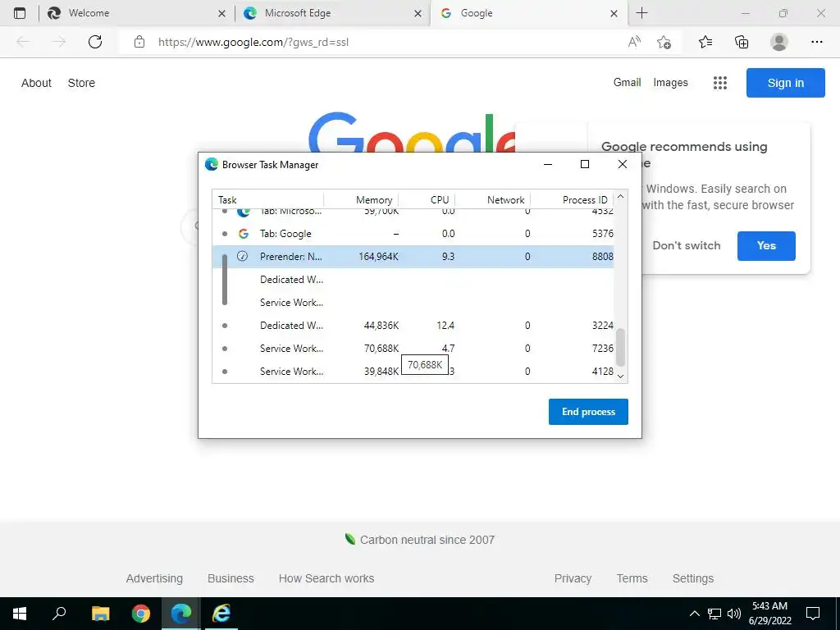
Task: Open the tab actions menu icon
Action: [20, 13]
